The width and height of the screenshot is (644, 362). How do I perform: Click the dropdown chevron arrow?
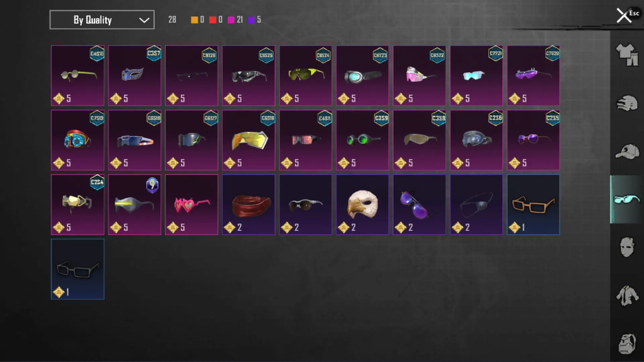(x=144, y=20)
